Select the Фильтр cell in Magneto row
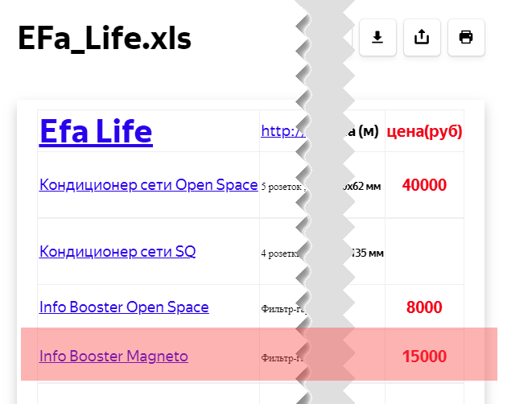 pos(282,358)
